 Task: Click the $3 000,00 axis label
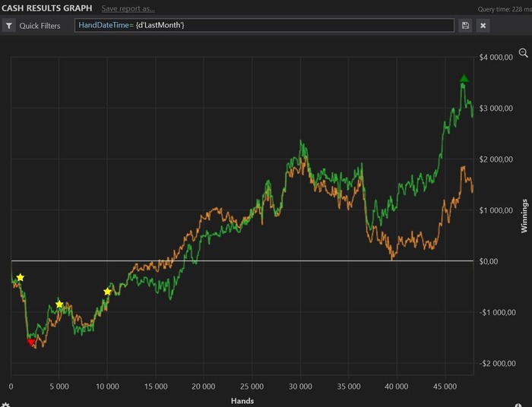pyautogui.click(x=496, y=109)
